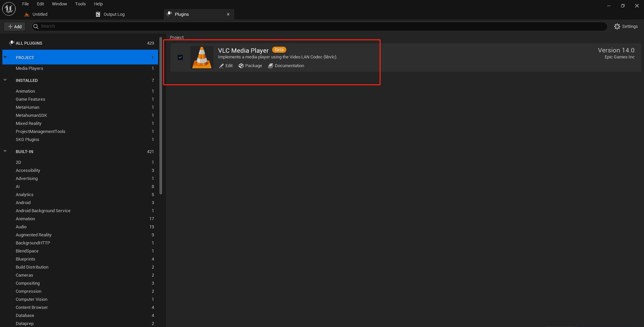
Task: Select Computer Vision category
Action: point(80,299)
